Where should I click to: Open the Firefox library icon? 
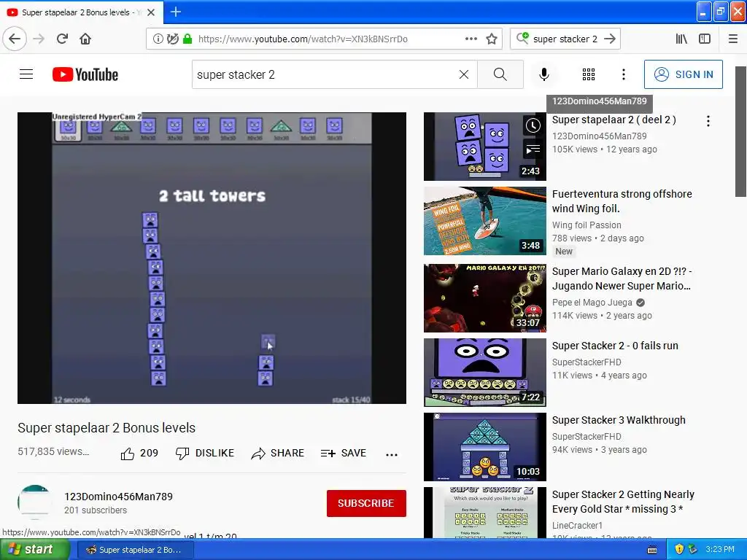click(x=681, y=39)
